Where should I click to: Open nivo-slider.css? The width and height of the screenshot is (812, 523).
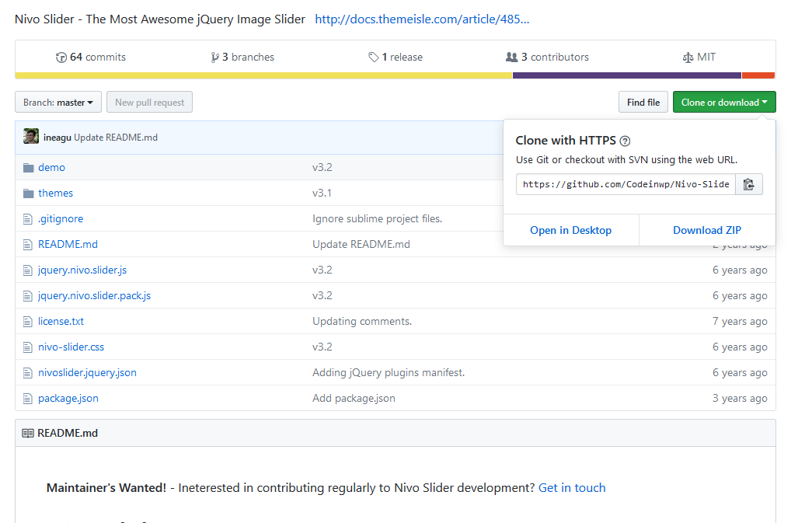[x=71, y=347]
